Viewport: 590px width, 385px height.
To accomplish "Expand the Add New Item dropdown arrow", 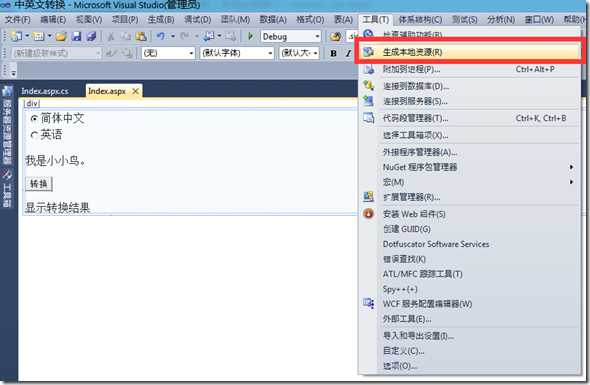I will (x=49, y=37).
